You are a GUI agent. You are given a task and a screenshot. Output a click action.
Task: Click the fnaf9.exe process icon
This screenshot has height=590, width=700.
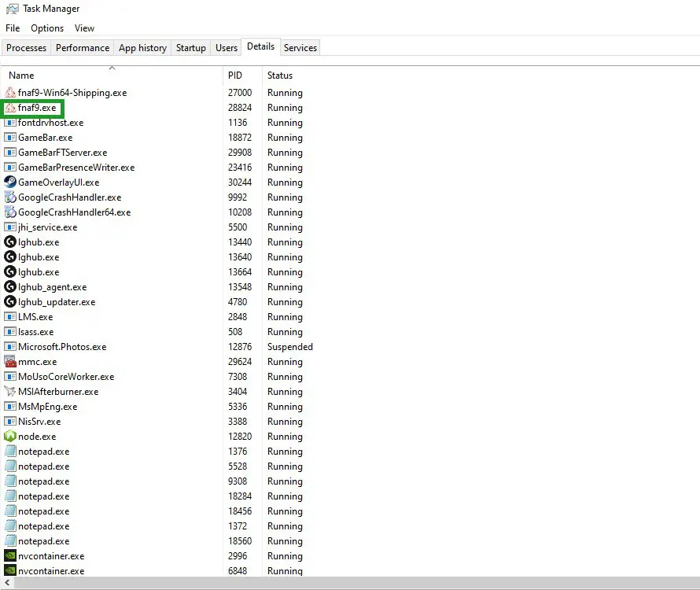pos(10,108)
